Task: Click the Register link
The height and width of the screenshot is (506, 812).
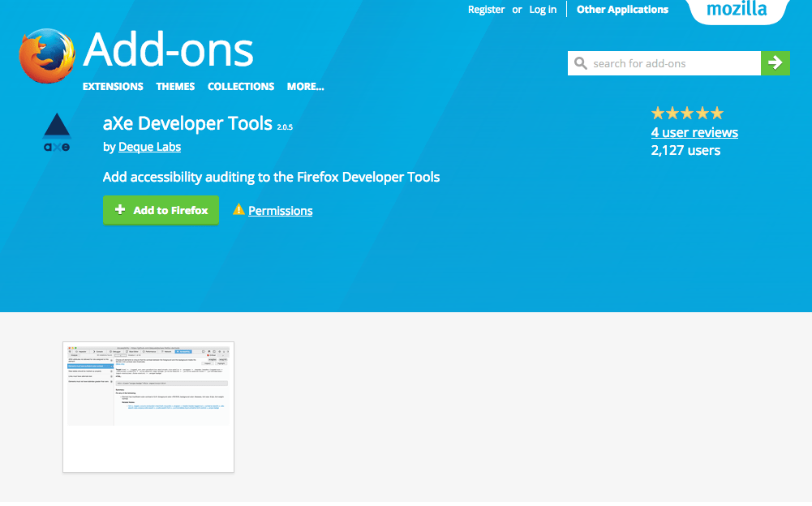Action: [x=486, y=9]
